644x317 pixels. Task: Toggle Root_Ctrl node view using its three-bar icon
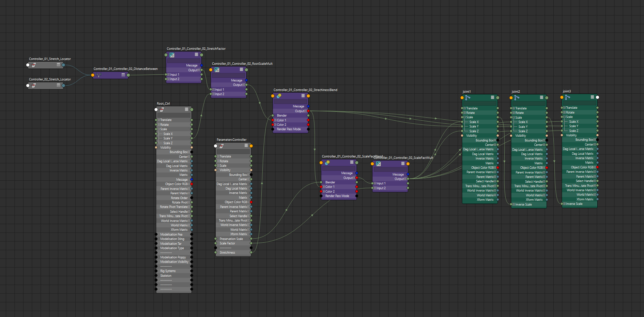coord(187,109)
